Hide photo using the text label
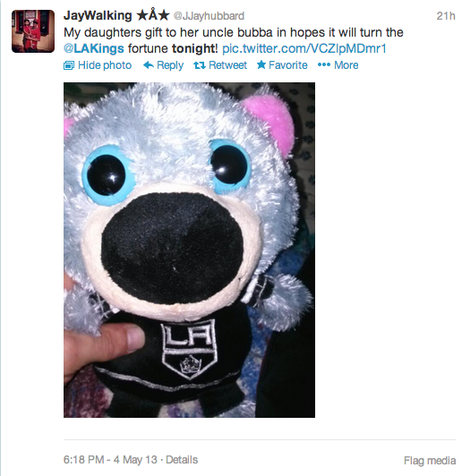462x476 pixels. [105, 65]
